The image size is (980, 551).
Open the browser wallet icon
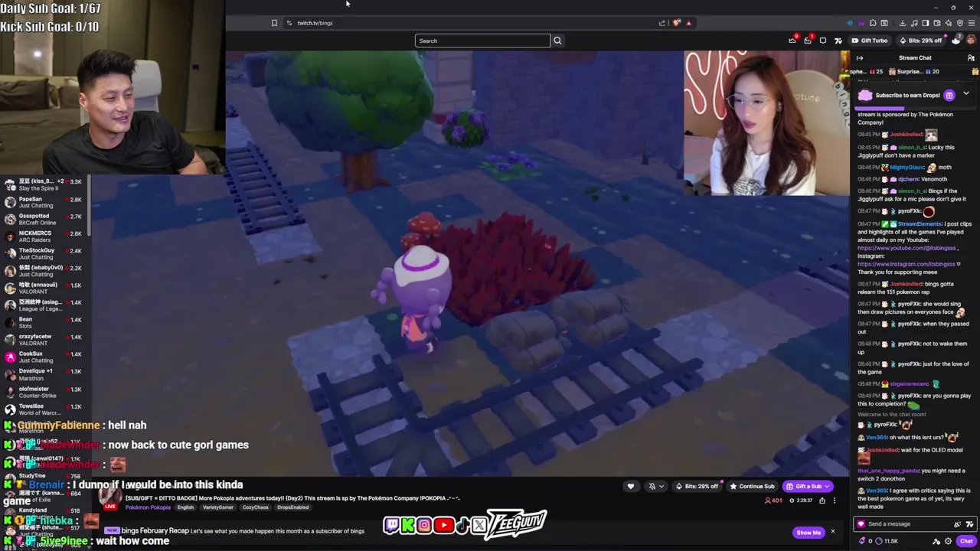pos(937,23)
